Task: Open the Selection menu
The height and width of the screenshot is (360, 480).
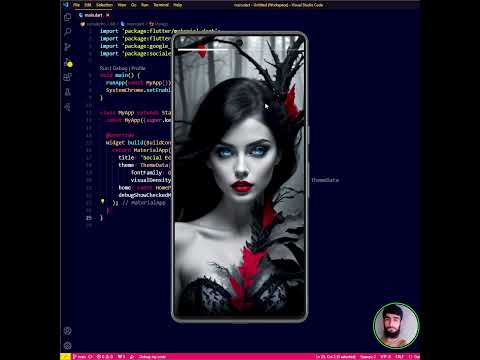Action: coord(104,5)
